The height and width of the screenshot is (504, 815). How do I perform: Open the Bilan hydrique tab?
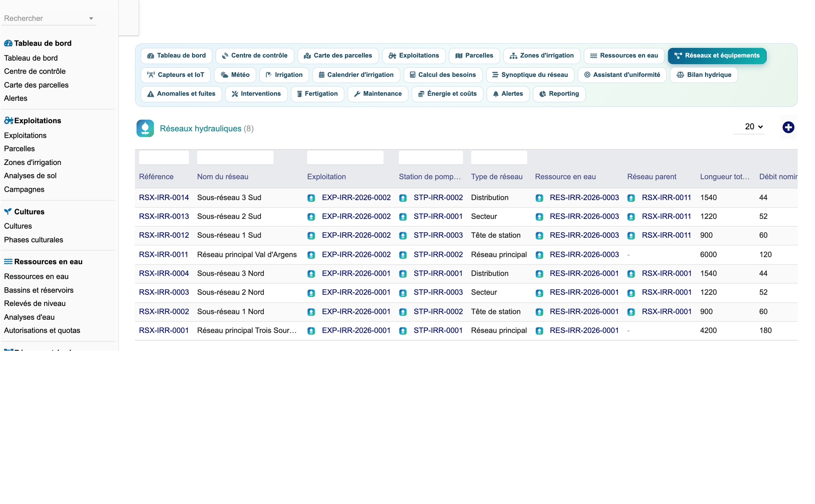pos(704,75)
